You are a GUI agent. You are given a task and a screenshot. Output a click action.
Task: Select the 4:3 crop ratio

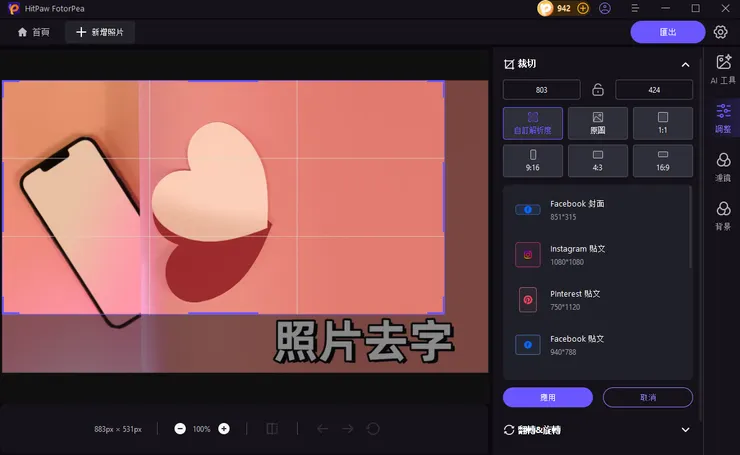[x=597, y=161]
